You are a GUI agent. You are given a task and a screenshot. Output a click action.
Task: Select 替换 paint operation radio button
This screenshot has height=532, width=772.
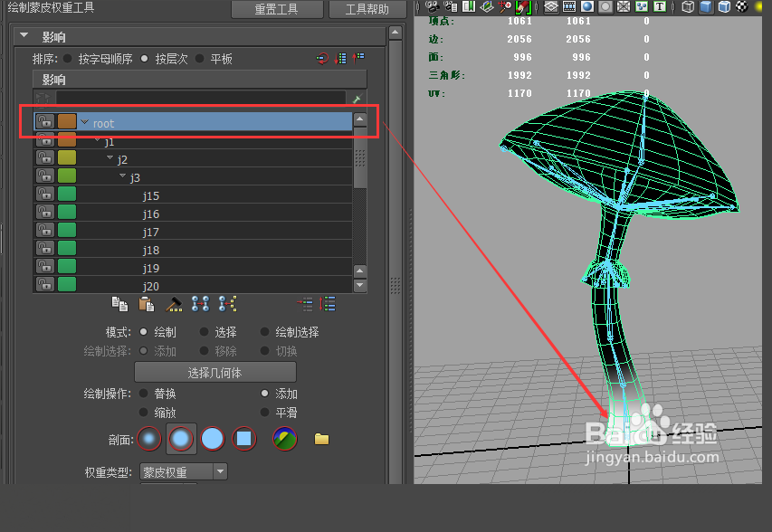click(144, 394)
